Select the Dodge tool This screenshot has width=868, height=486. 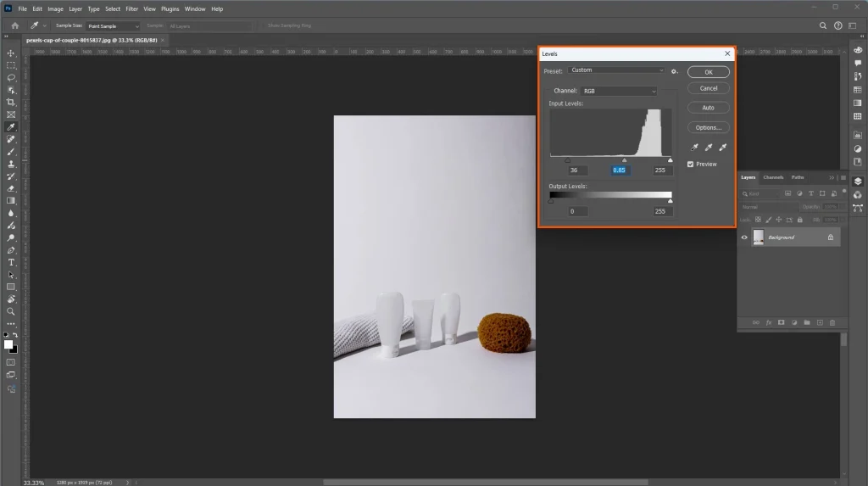tap(10, 237)
